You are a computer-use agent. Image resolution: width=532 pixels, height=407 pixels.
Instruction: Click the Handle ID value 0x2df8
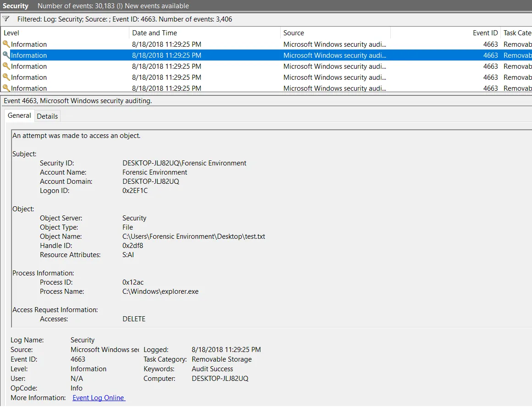(x=133, y=246)
